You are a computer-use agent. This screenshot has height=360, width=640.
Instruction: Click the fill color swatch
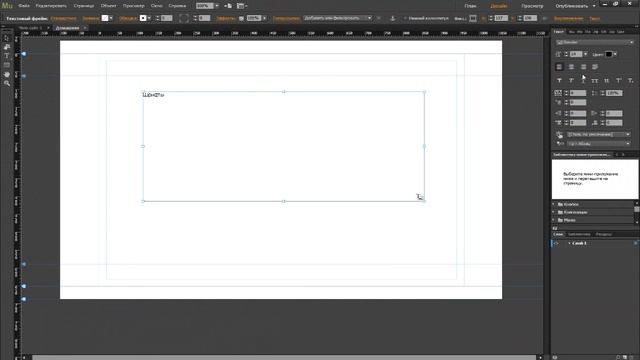point(105,18)
